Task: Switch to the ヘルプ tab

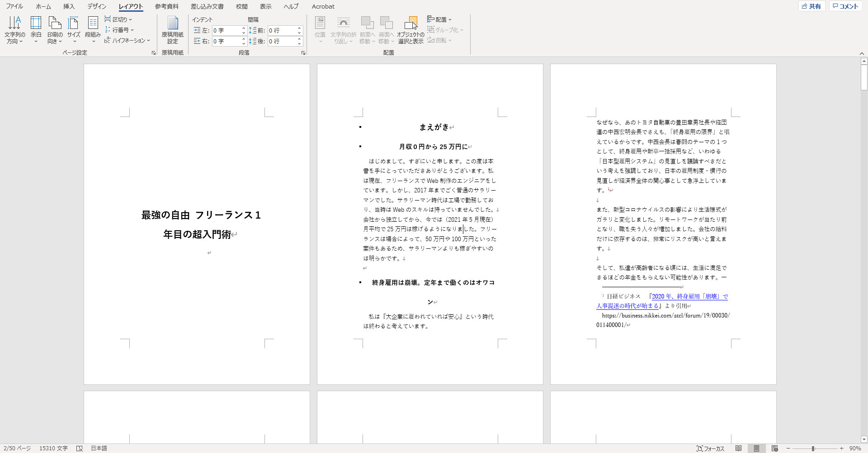Action: coord(291,6)
